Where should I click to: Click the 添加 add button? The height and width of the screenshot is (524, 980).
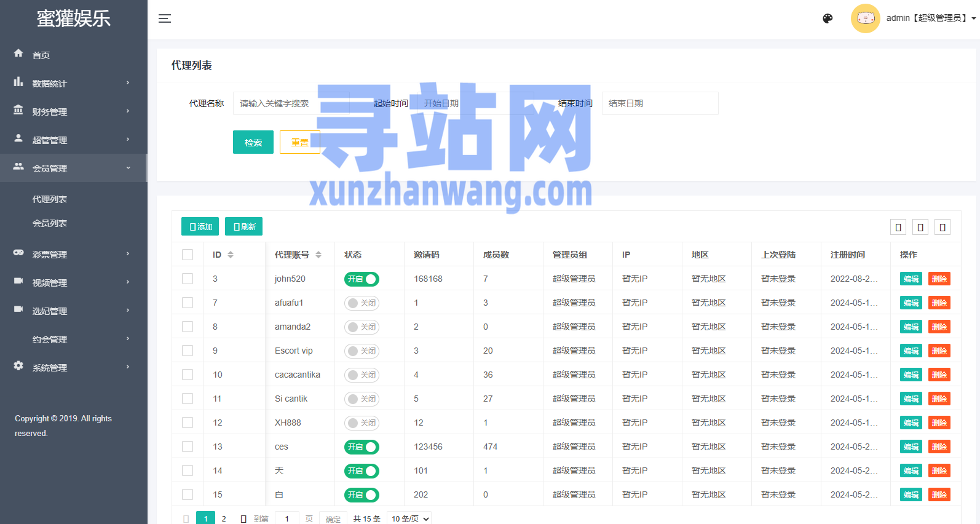click(x=200, y=227)
